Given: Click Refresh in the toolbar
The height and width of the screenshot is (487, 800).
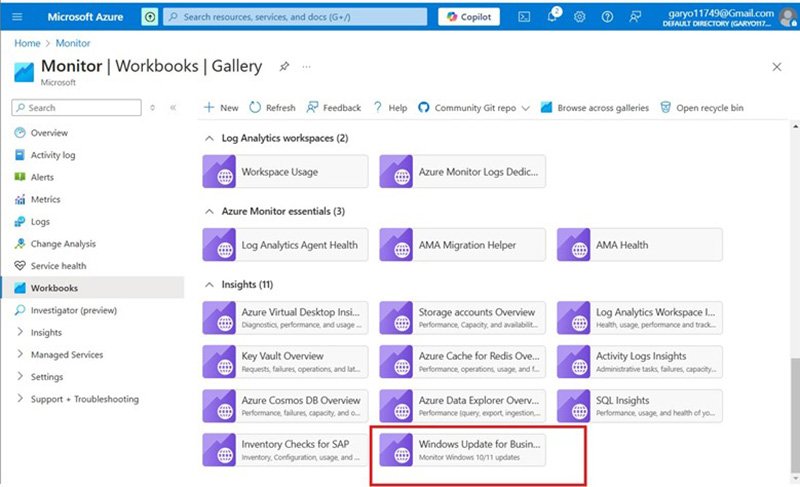Looking at the screenshot, I should coord(272,108).
